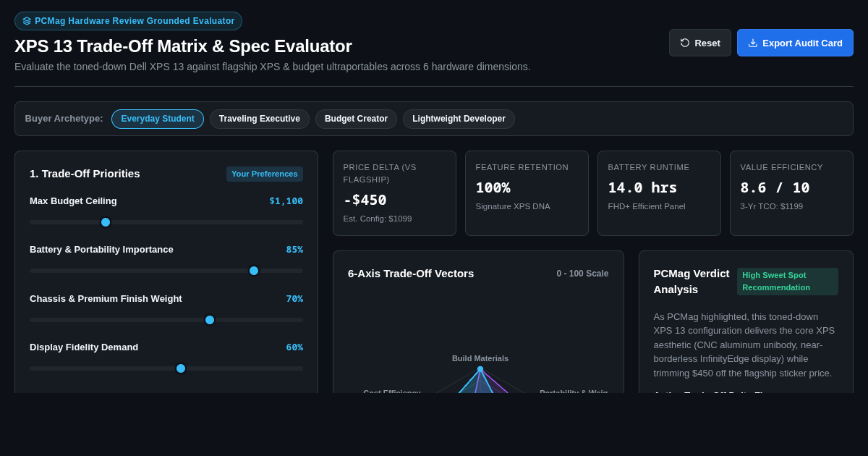
Task: Click the 'PCMag Verdict Analysis' heading
Action: click(x=692, y=282)
